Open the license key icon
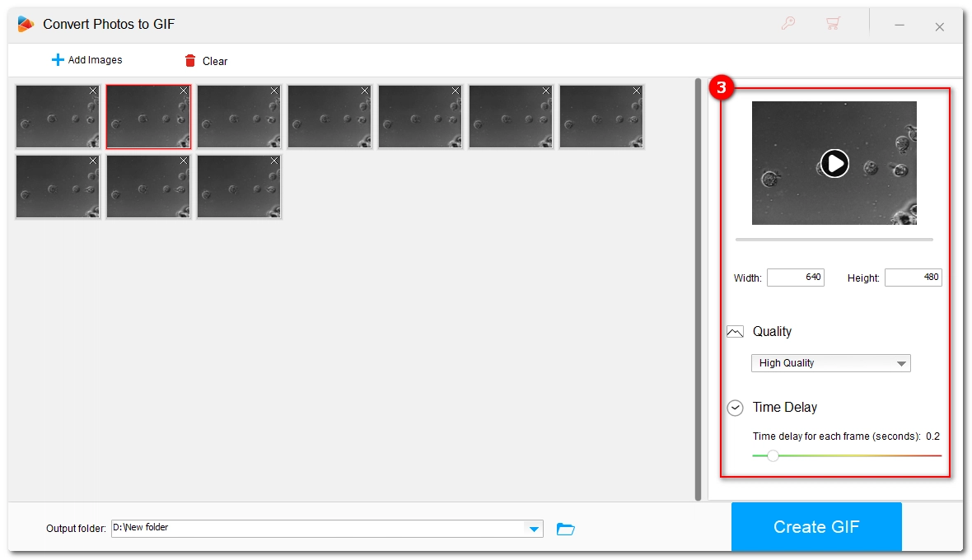 pyautogui.click(x=788, y=24)
